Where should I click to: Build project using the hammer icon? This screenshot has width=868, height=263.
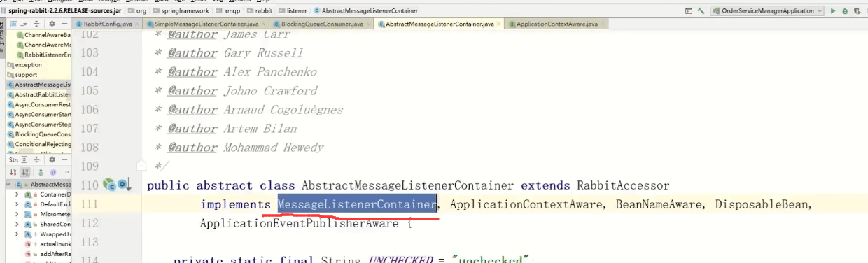pos(701,10)
